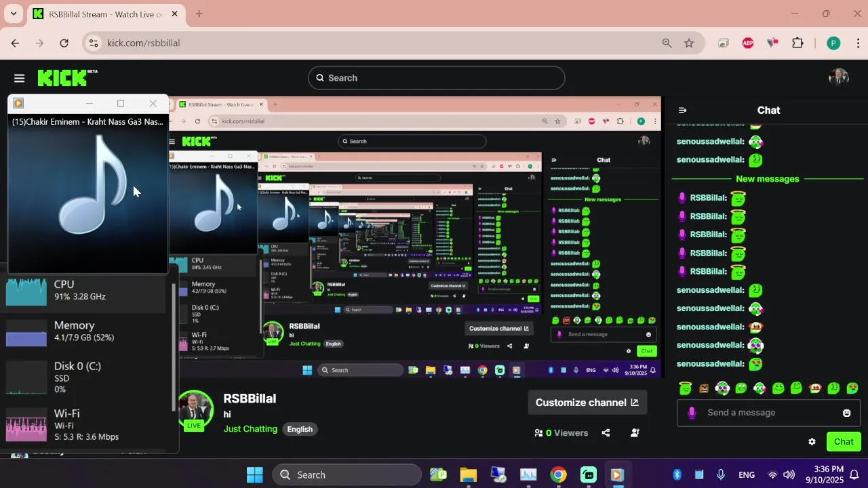This screenshot has height=488, width=868.
Task: Select the CPU 91% 3.28 GHz entry
Action: 85,292
